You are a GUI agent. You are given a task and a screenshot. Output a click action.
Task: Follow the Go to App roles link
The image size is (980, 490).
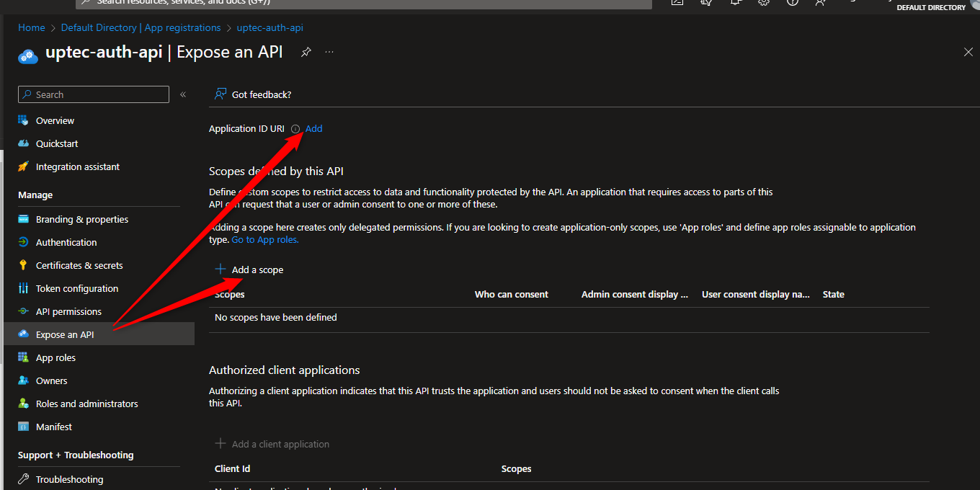click(x=264, y=239)
